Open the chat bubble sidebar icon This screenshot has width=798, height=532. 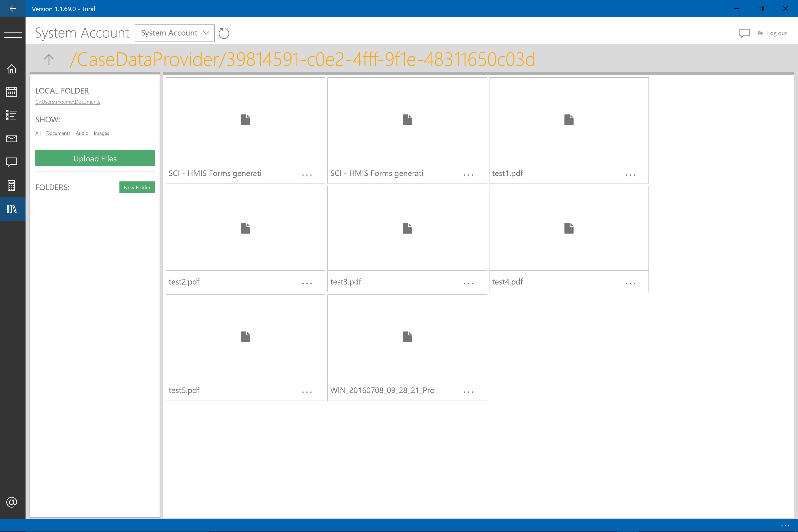click(12, 162)
